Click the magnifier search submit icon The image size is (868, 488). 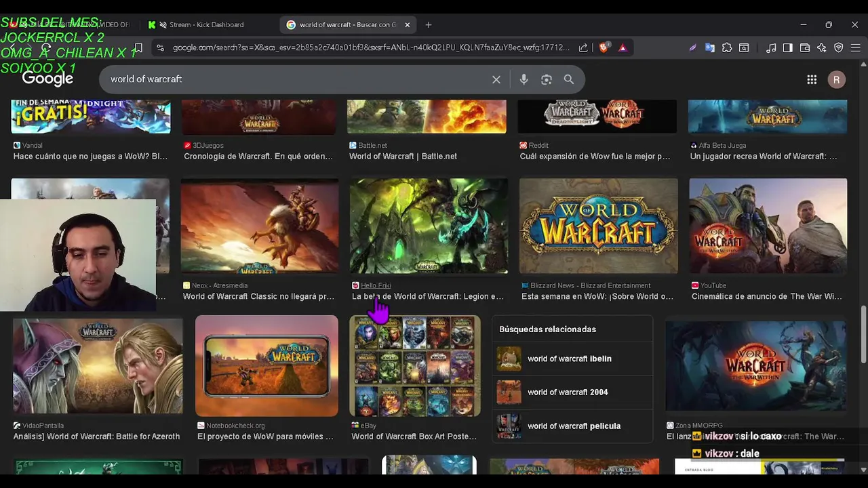(569, 79)
